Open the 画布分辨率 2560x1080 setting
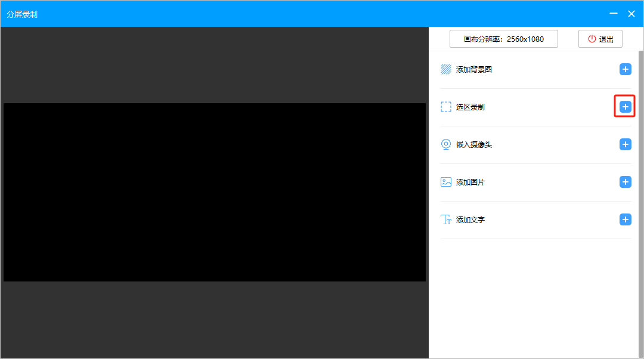Viewport: 644px width, 359px height. tap(504, 39)
